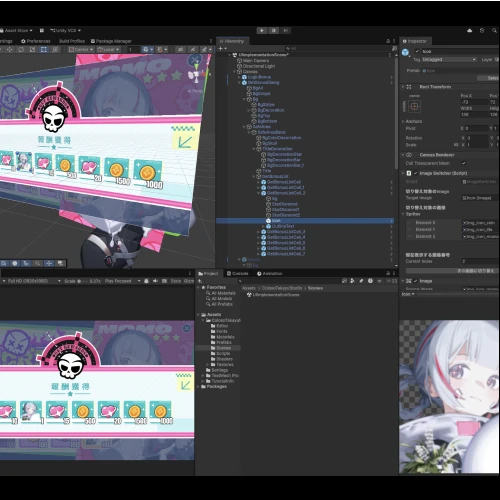Click the prefab Select button in the Inspector
The height and width of the screenshot is (500, 500).
click(489, 78)
